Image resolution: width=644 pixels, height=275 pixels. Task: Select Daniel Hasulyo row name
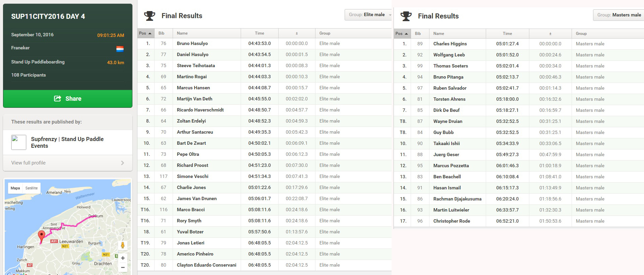coord(193,54)
